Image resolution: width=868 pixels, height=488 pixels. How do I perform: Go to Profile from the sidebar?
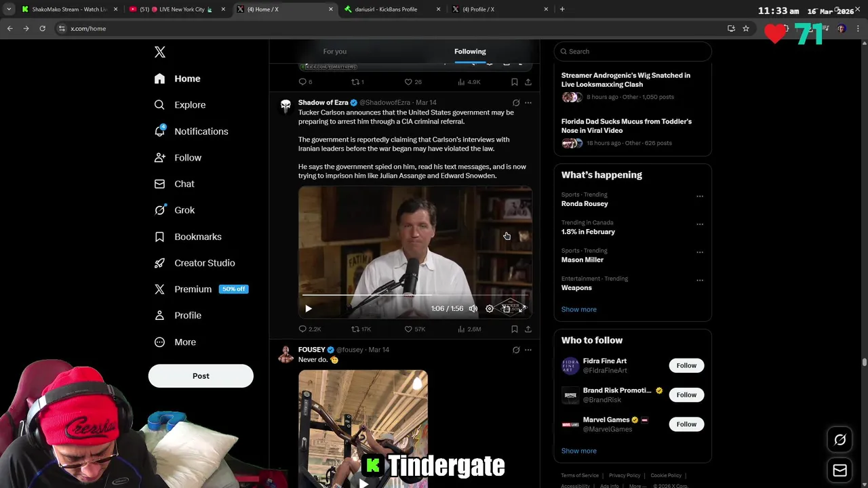tap(178, 316)
